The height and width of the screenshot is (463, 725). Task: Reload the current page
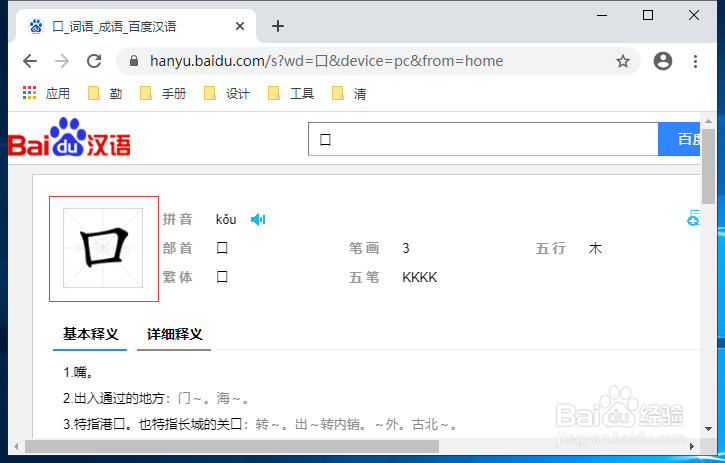[x=94, y=61]
